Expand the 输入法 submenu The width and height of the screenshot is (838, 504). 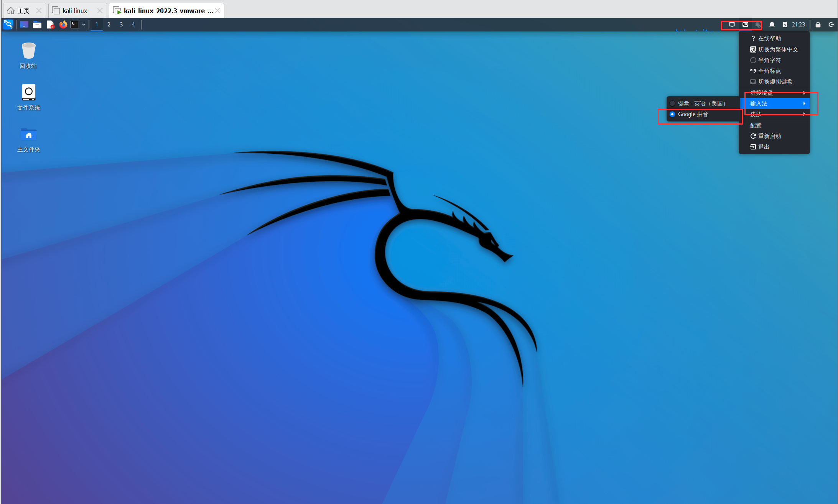coord(774,103)
